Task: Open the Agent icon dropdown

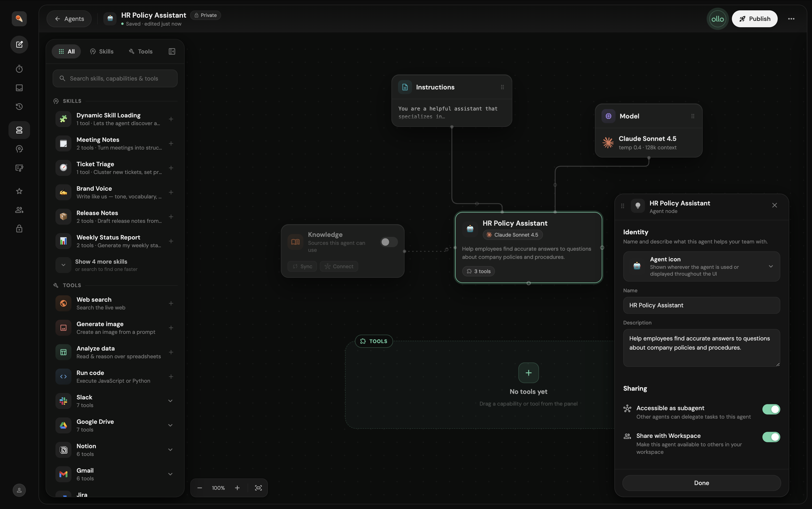Action: point(702,266)
